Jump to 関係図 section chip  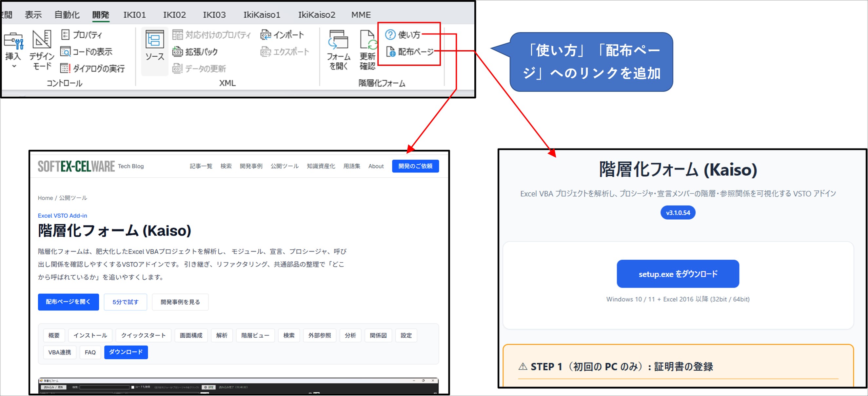[378, 335]
